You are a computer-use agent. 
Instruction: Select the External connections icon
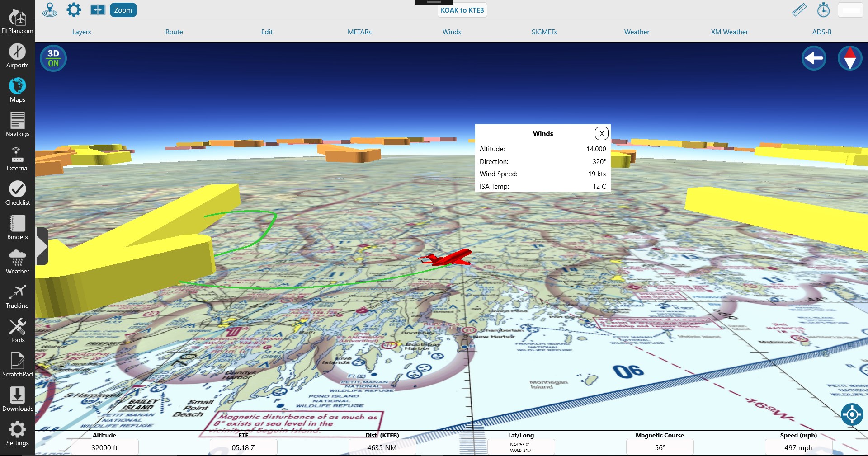[x=17, y=157]
